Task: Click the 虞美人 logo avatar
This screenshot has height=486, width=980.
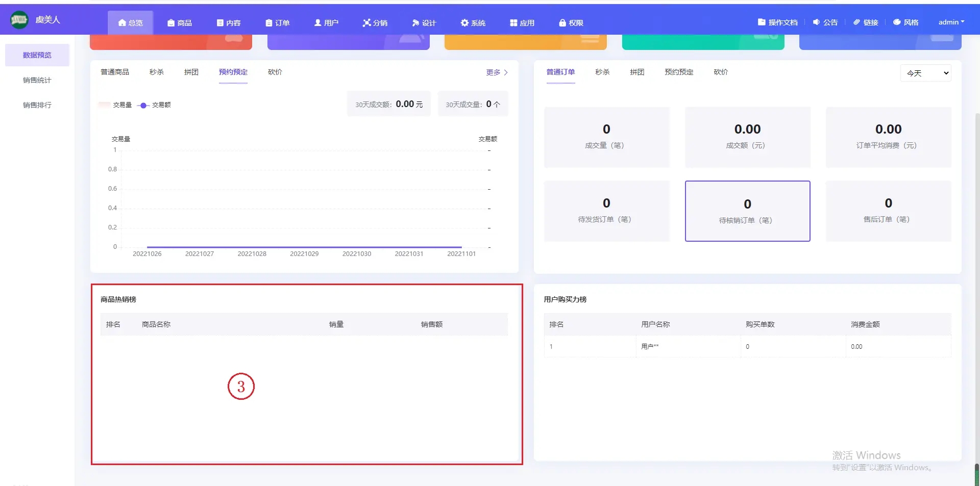Action: coord(19,20)
